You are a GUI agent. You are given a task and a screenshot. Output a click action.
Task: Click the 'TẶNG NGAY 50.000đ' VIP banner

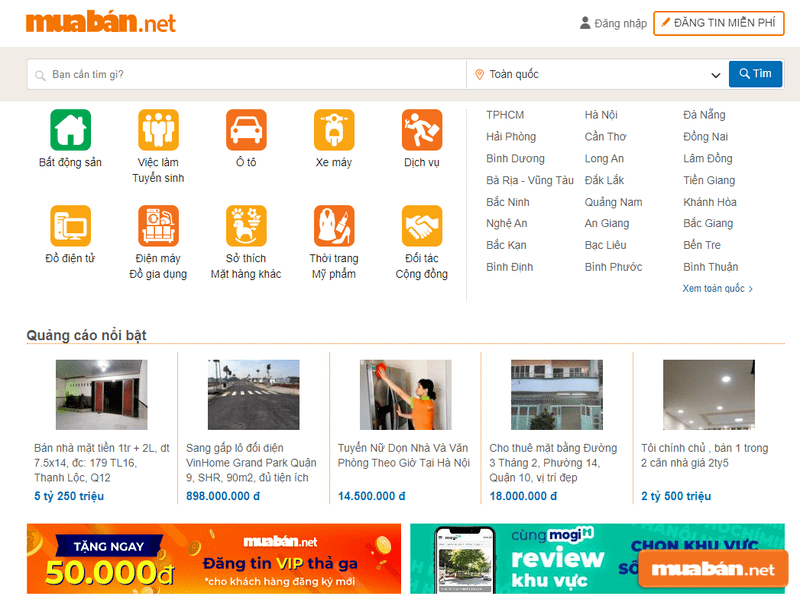click(214, 559)
